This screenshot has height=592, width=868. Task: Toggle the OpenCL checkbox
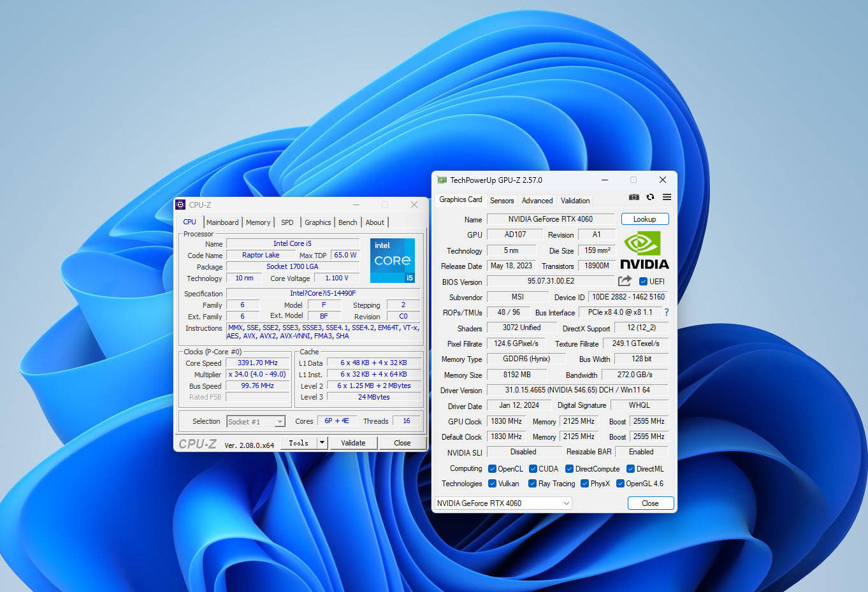tap(492, 469)
